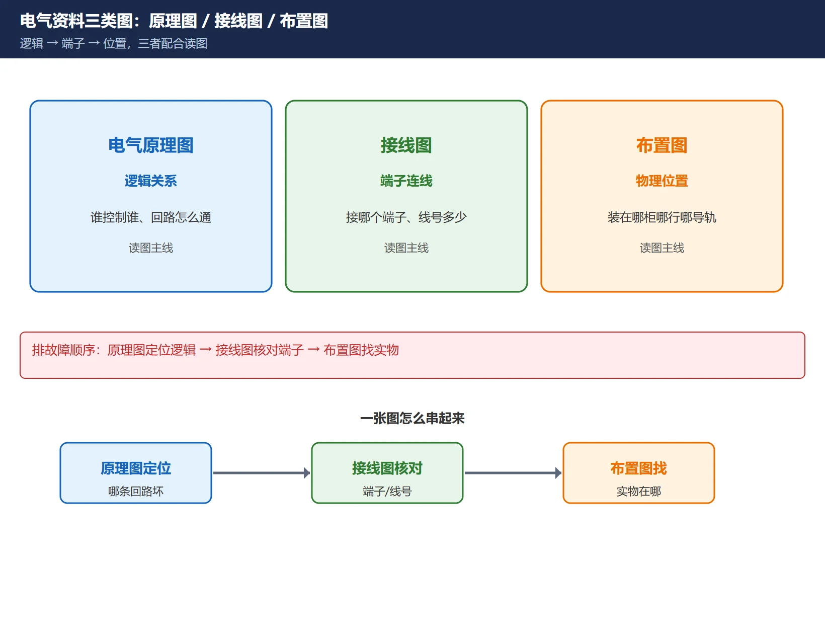Select the orange 布置图 card heading
Viewport: 825px width, 644px height.
coord(662,145)
